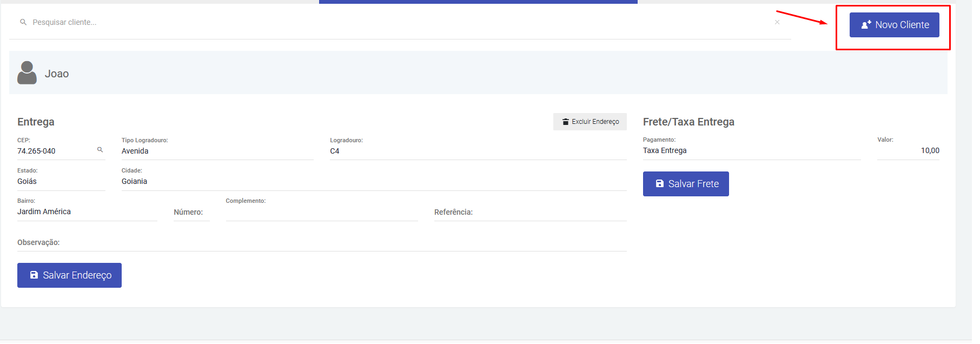Screen dimensions: 980x344
Task: Click the add-person icon on Novo Cliente
Action: [866, 25]
